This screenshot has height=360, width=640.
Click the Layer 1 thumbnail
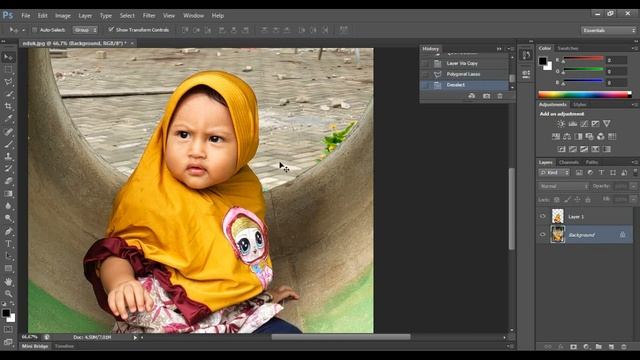coord(558,216)
